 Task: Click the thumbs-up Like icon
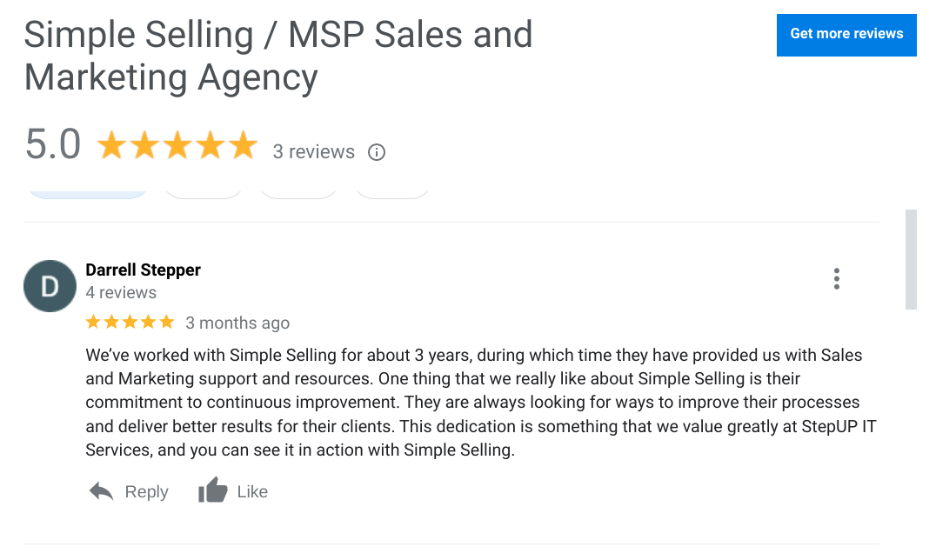click(212, 490)
